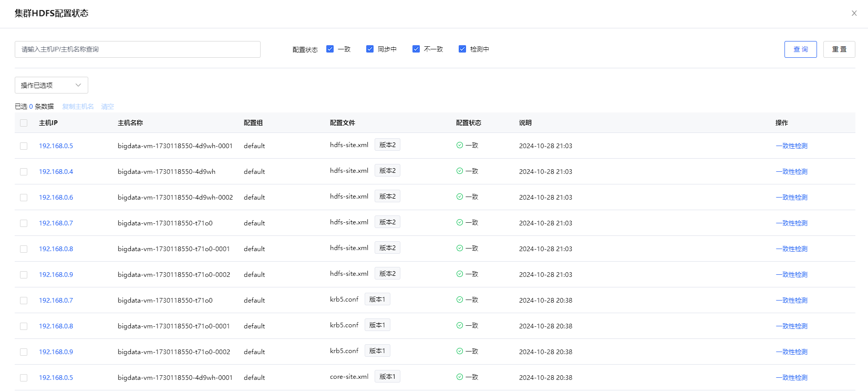Image resolution: width=868 pixels, height=392 pixels.
Task: Click 版本2 tag for host 192.168.0.5
Action: 387,145
